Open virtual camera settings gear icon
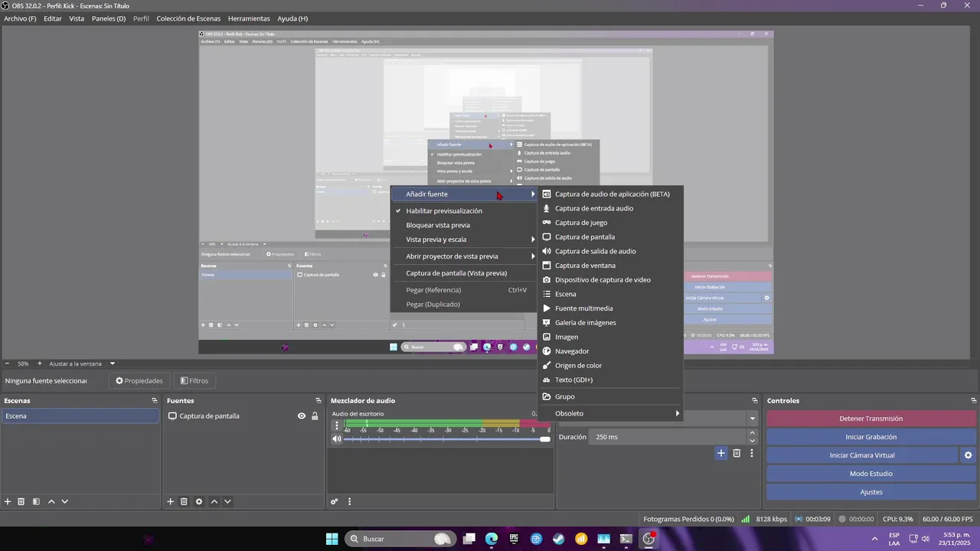 (968, 455)
